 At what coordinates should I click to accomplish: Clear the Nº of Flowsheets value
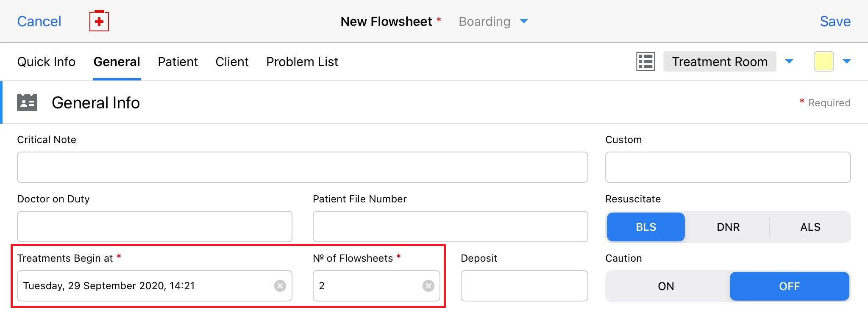pos(428,286)
